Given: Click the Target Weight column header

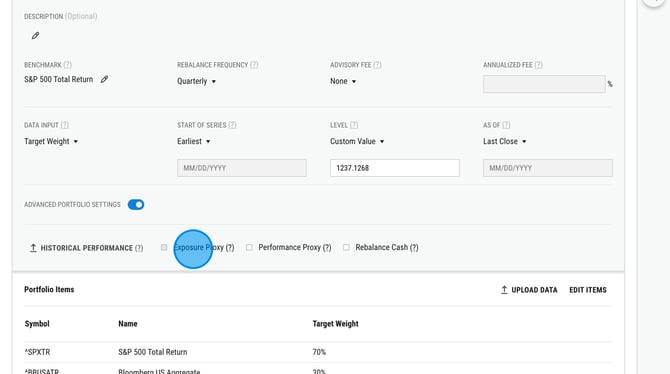Looking at the screenshot, I should pyautogui.click(x=335, y=324).
